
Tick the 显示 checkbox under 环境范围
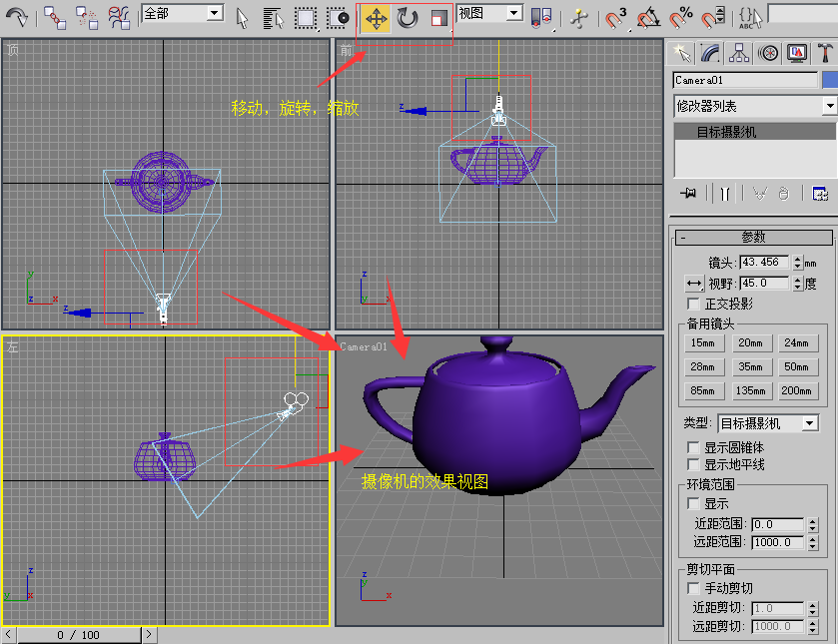pos(693,503)
